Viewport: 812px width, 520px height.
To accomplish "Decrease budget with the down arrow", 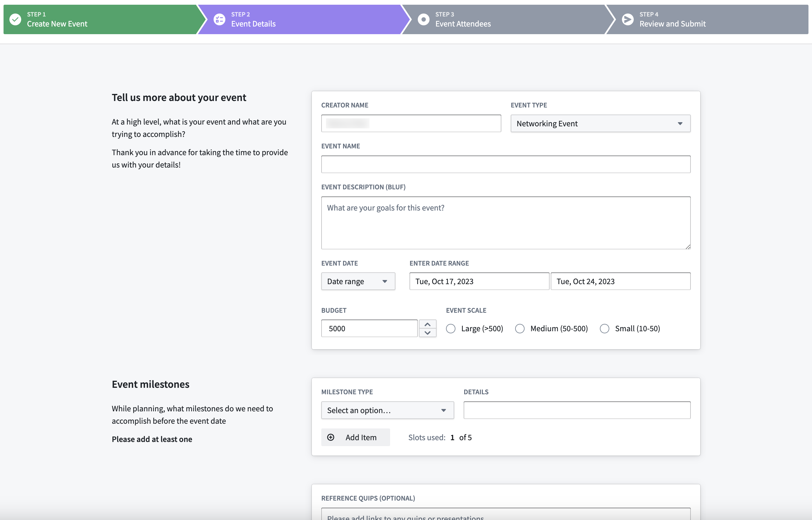I will click(427, 333).
